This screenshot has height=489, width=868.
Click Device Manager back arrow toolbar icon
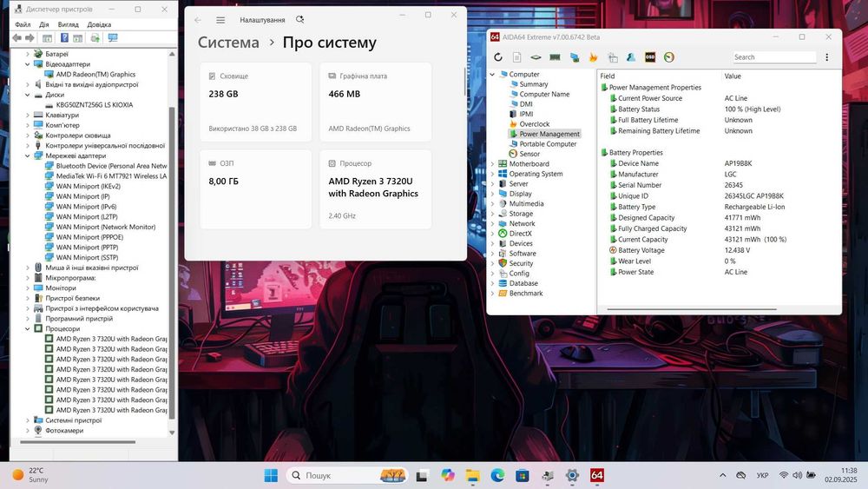pos(17,37)
